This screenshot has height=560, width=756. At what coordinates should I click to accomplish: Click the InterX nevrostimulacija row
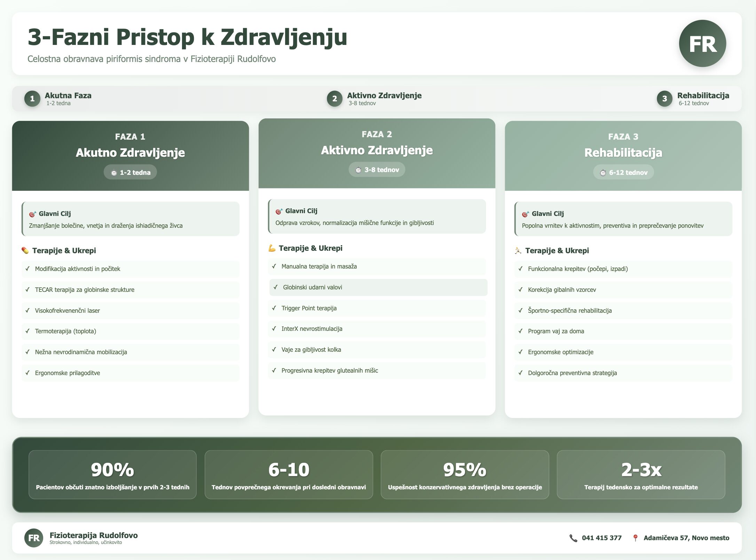(377, 329)
